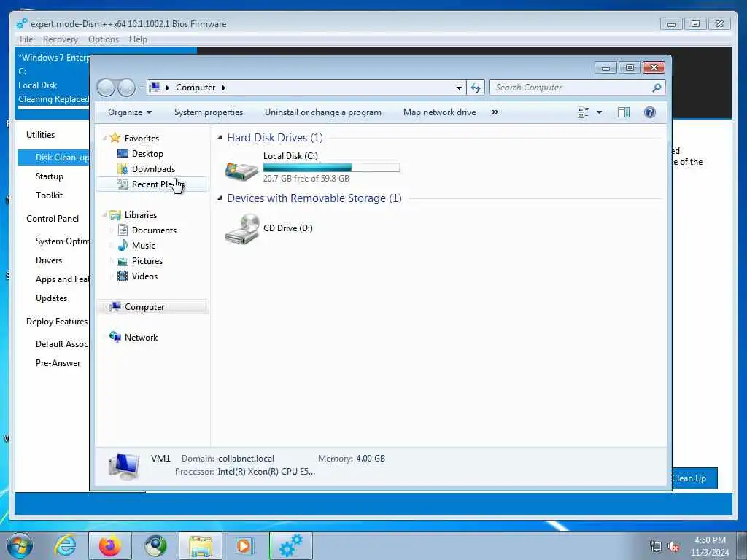The width and height of the screenshot is (747, 560).
Task: Click the Clean Up button in Dism++
Action: coord(694,478)
